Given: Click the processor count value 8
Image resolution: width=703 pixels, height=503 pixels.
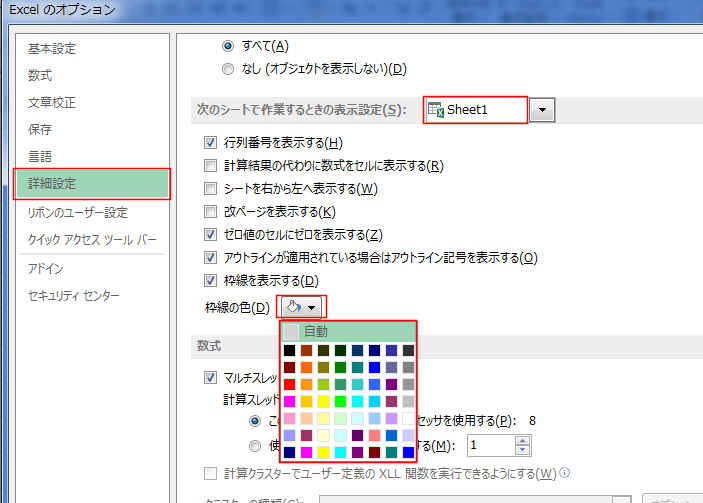Looking at the screenshot, I should [x=532, y=421].
